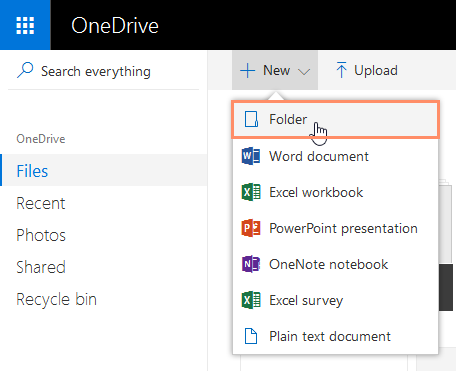Image resolution: width=456 pixels, height=371 pixels.
Task: Click the OneDrive sidebar heading
Action: [x=41, y=139]
